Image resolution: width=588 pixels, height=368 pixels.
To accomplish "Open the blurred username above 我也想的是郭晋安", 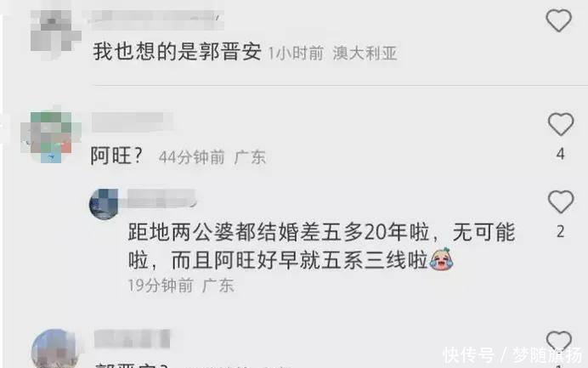I will point(156,20).
